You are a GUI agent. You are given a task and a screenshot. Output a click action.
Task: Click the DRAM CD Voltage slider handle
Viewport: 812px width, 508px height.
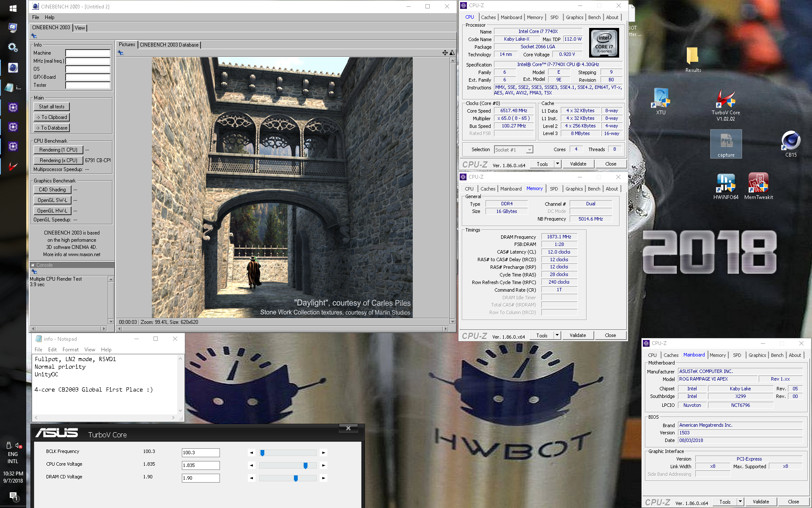(296, 478)
